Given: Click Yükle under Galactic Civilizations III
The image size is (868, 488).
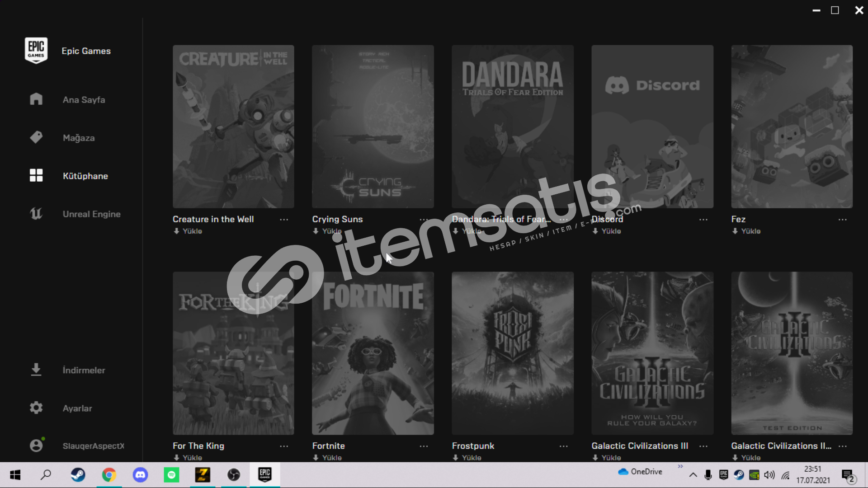Looking at the screenshot, I should click(607, 458).
